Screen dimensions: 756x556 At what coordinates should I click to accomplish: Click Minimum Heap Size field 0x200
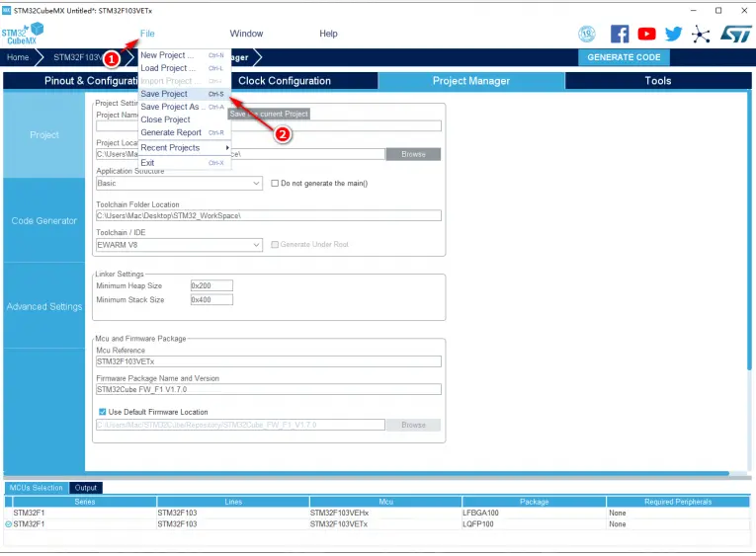click(211, 285)
